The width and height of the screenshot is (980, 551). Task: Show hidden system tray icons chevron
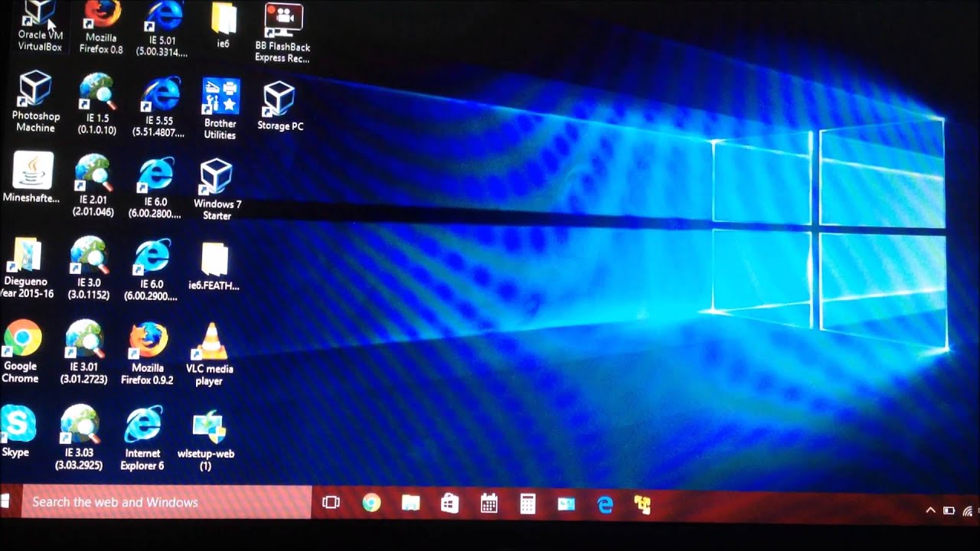coord(930,510)
